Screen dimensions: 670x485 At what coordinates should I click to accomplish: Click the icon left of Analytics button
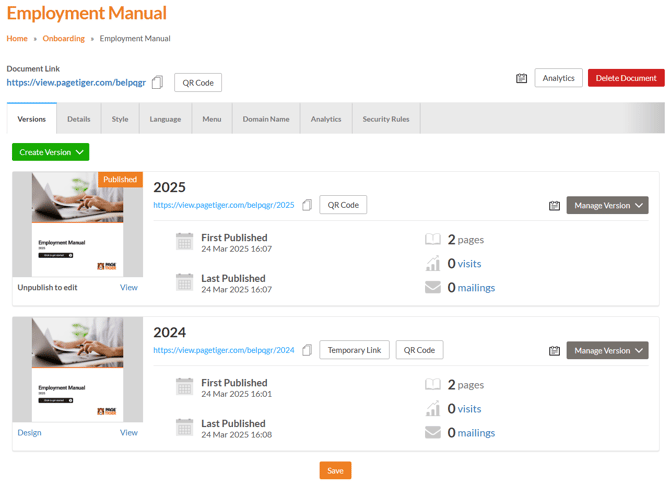click(x=521, y=78)
